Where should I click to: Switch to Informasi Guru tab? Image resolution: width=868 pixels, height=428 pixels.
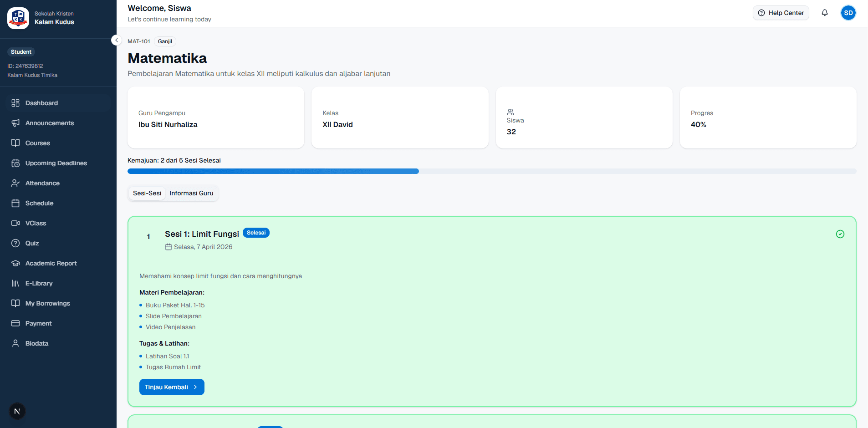coord(191,193)
